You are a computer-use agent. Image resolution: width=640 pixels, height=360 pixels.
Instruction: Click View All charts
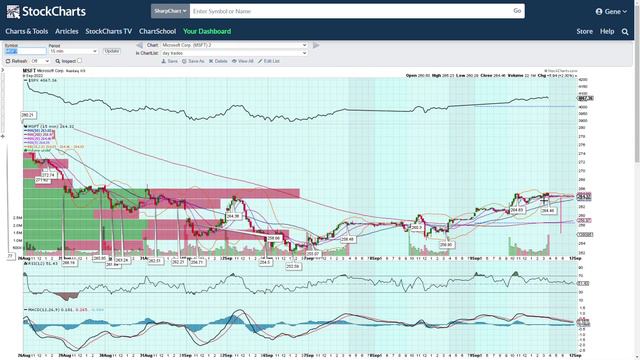click(243, 61)
